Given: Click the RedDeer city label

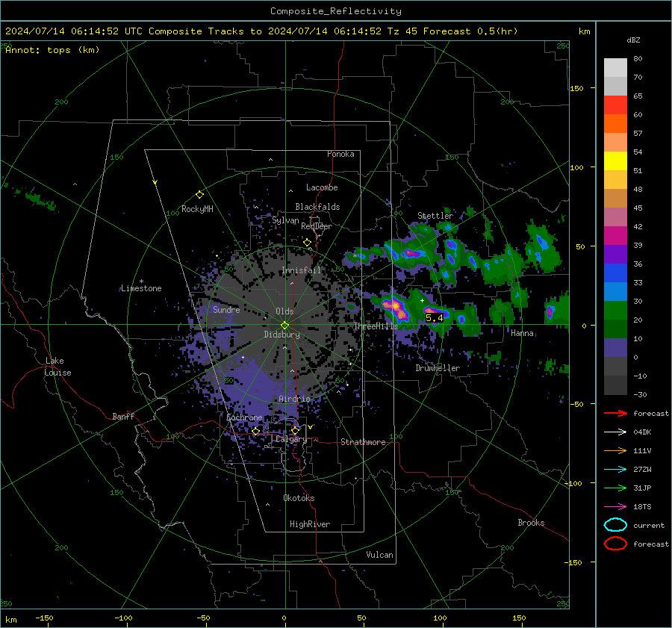Looking at the screenshot, I should pyautogui.click(x=317, y=226).
